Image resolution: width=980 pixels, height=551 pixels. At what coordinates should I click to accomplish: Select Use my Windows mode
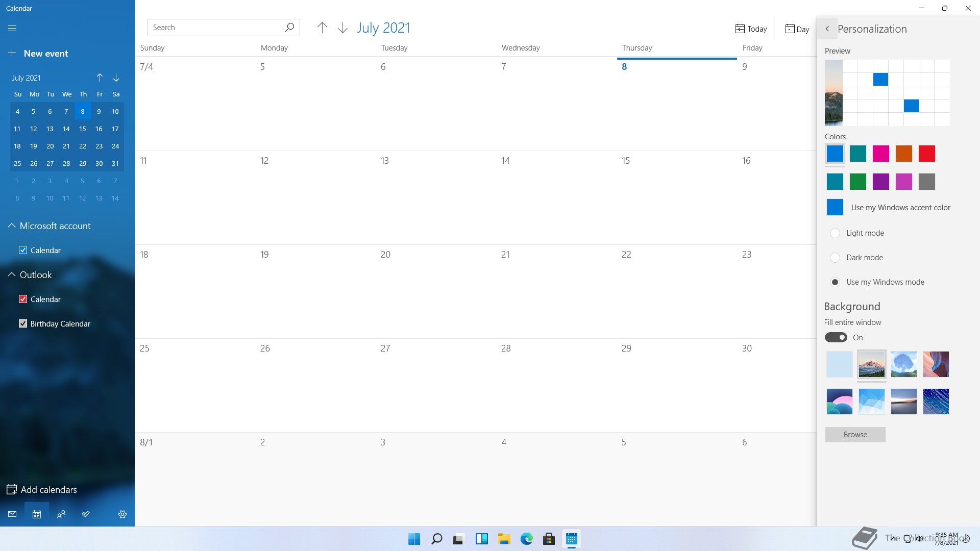(835, 282)
